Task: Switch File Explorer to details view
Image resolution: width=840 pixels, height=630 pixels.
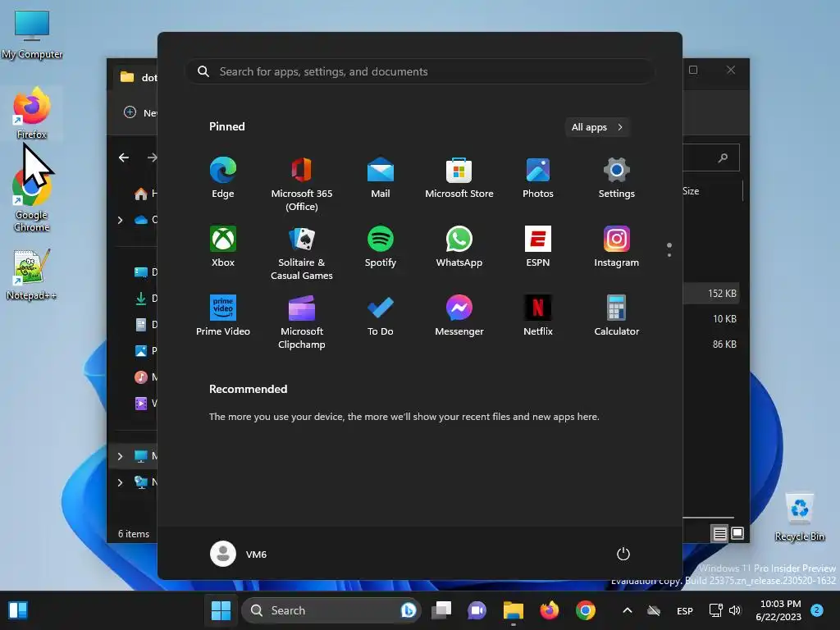Action: 719,533
